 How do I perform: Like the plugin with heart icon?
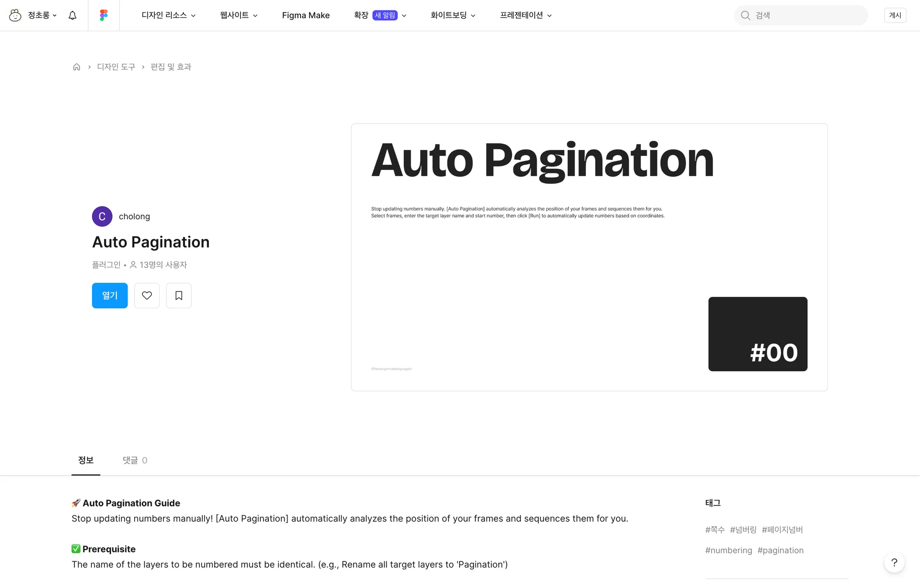pos(147,295)
